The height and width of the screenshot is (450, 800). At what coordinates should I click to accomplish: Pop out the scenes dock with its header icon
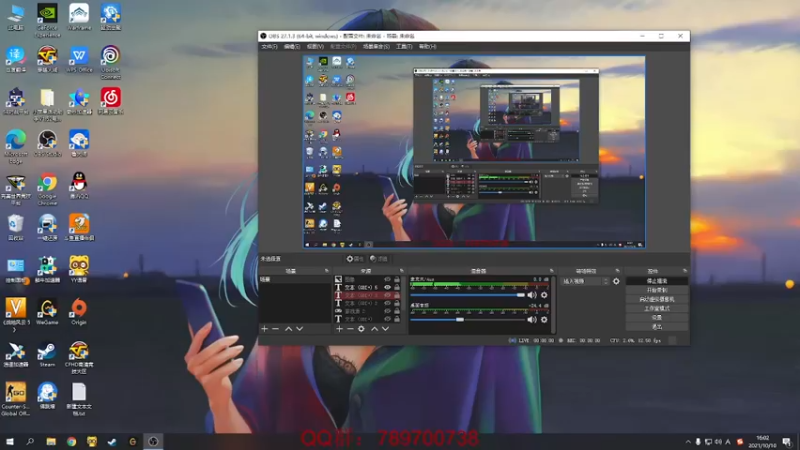[327, 271]
